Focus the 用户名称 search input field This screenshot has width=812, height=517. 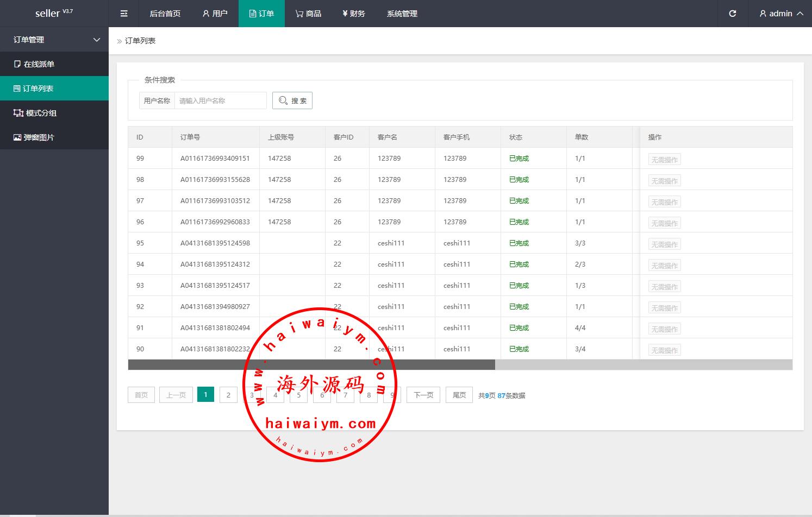coord(220,100)
